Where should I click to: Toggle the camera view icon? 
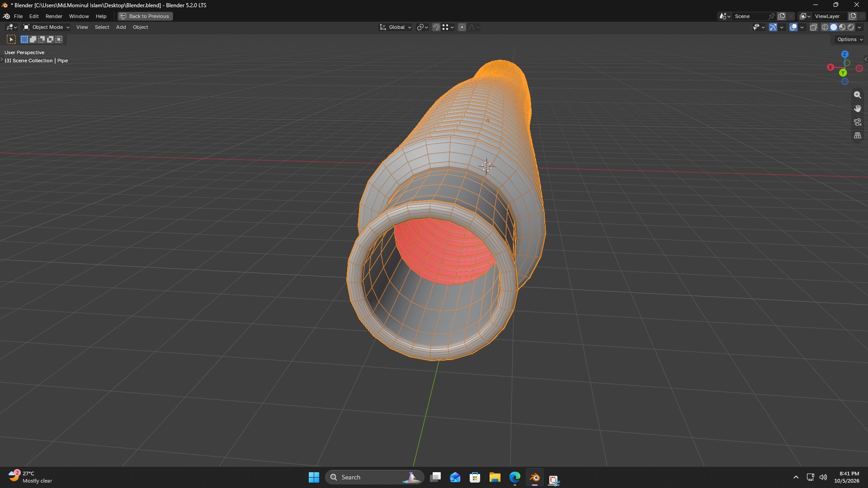coord(857,122)
